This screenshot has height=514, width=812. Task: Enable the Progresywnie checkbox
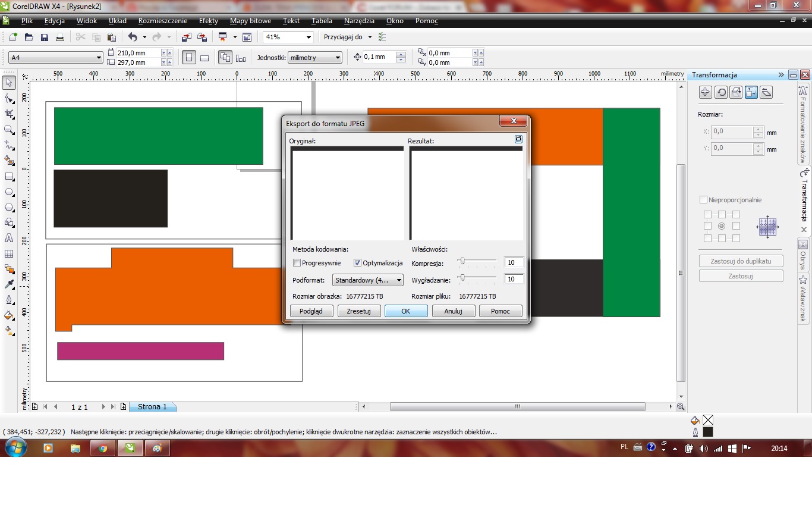coord(297,263)
